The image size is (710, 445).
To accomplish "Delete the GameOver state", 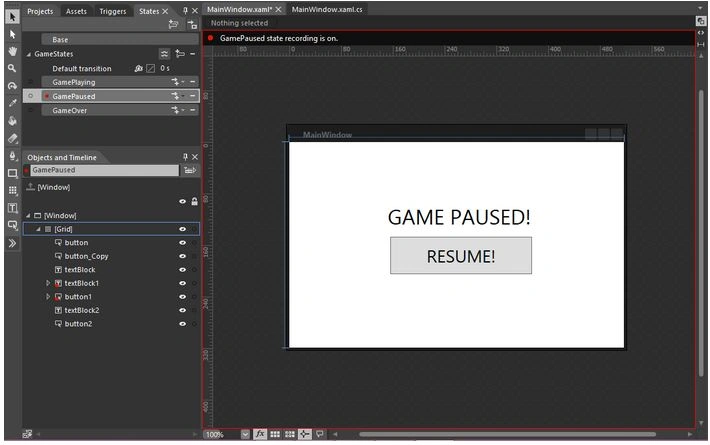I will pos(192,110).
